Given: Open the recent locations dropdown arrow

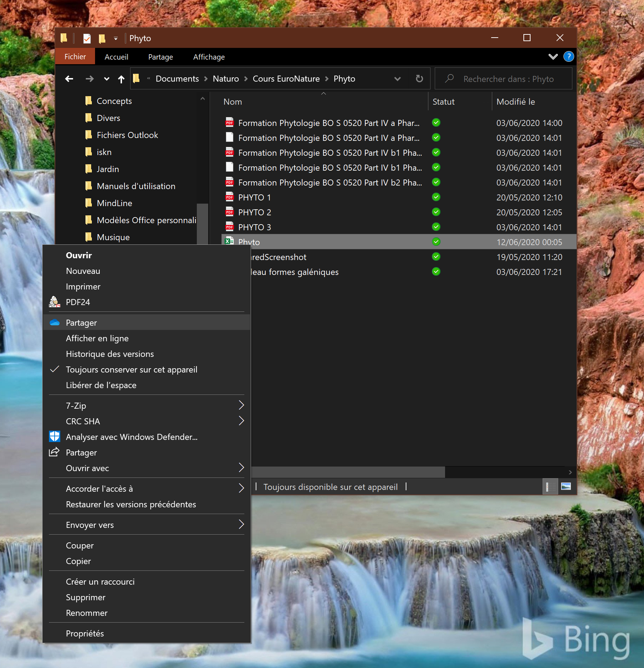Looking at the screenshot, I should [x=106, y=79].
